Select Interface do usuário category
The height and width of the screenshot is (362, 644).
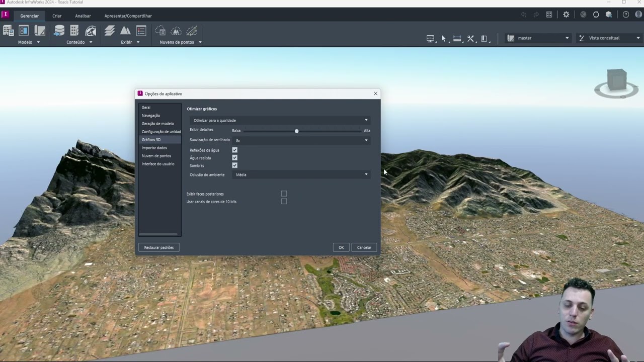coord(159,164)
